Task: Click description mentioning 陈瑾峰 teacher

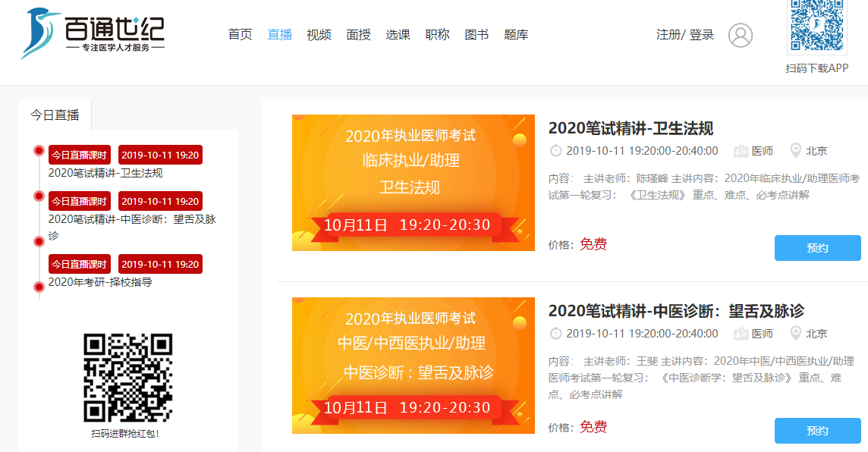Action: click(703, 187)
